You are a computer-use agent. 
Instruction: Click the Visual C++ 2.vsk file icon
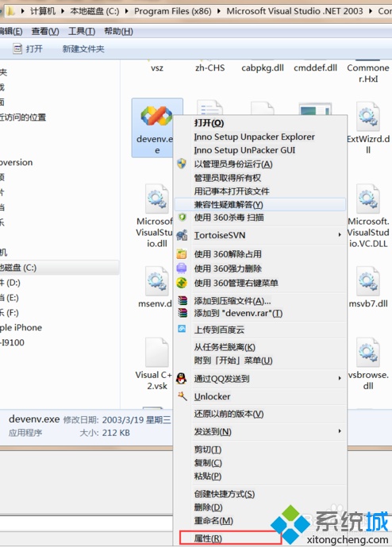pos(157,353)
